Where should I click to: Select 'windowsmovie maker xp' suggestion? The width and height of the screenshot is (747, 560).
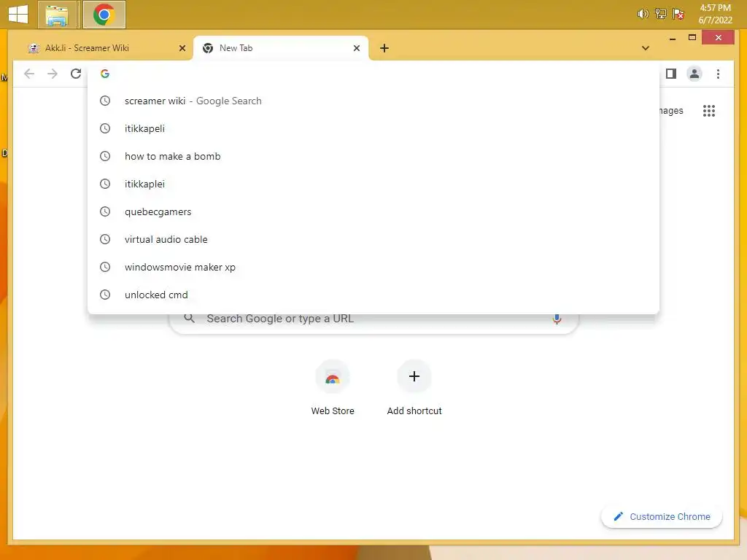[373, 267]
